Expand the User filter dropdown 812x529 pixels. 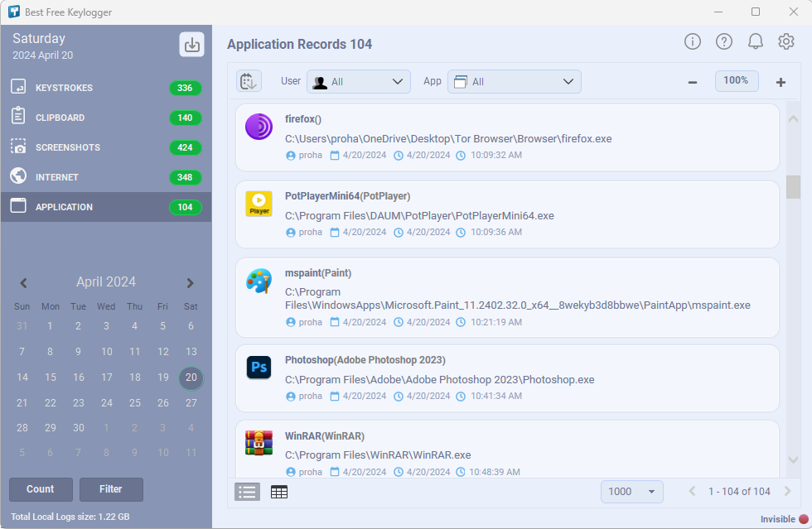[359, 82]
